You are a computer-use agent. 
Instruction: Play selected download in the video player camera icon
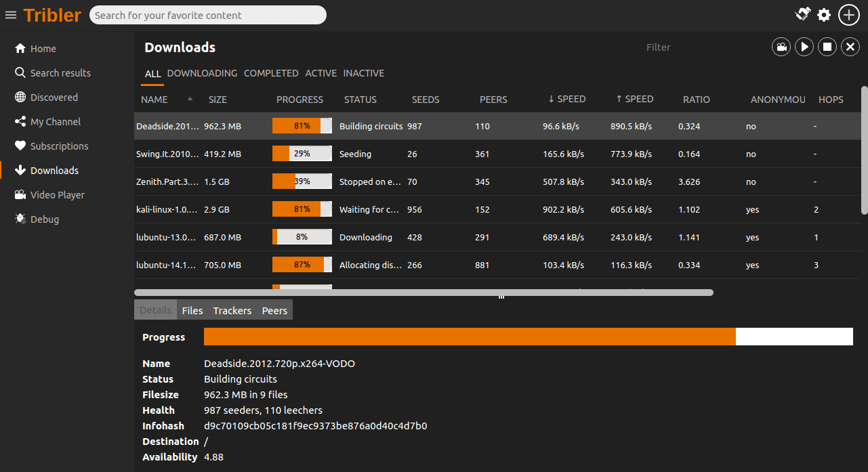pos(781,47)
